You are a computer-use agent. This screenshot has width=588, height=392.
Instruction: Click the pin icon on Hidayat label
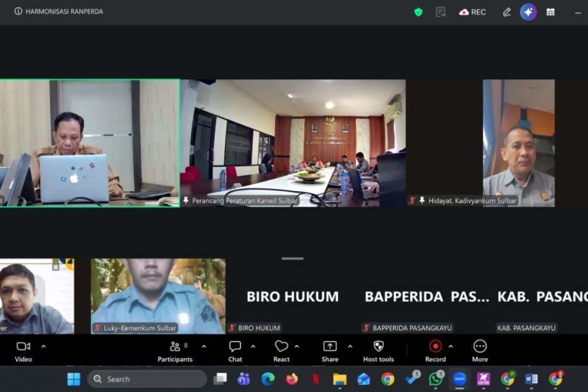422,200
